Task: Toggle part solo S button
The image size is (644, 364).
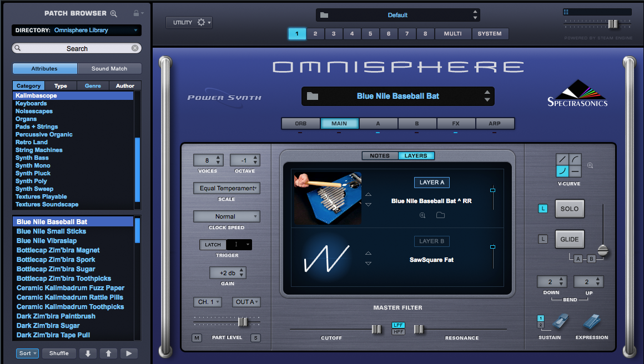Action: coord(255,338)
